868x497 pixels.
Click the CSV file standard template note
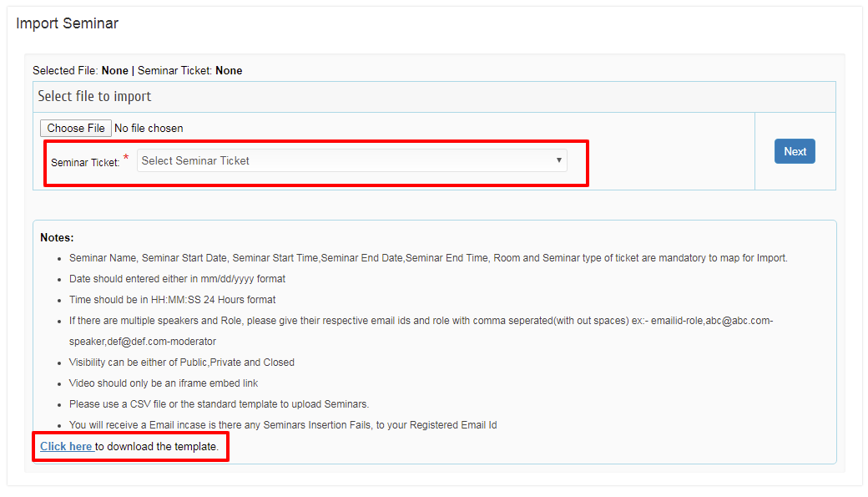pos(219,404)
